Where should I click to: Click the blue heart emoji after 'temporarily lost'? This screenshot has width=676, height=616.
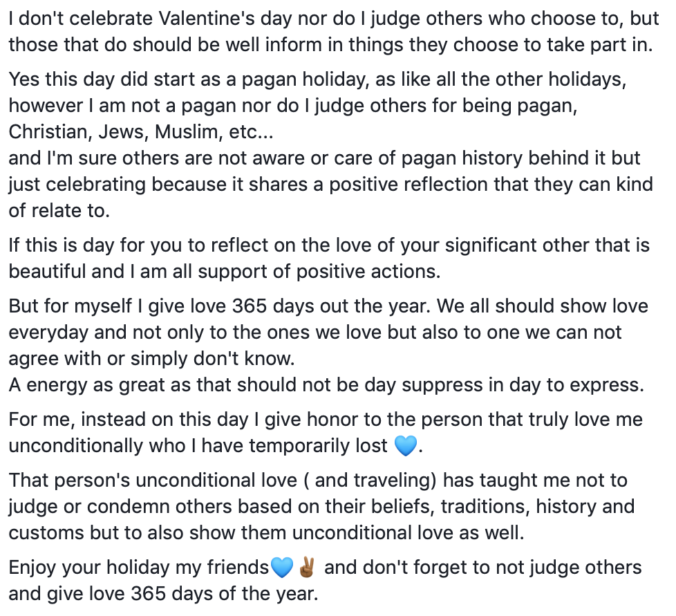pos(406,446)
